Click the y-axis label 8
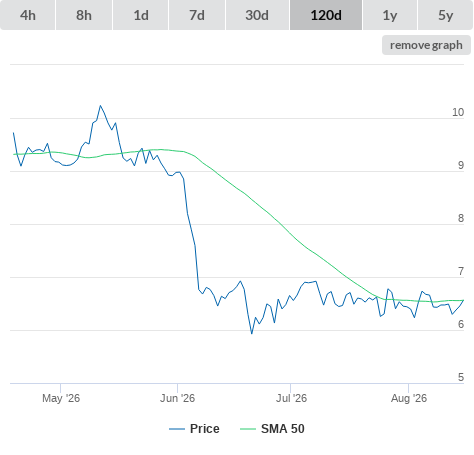 tap(461, 218)
